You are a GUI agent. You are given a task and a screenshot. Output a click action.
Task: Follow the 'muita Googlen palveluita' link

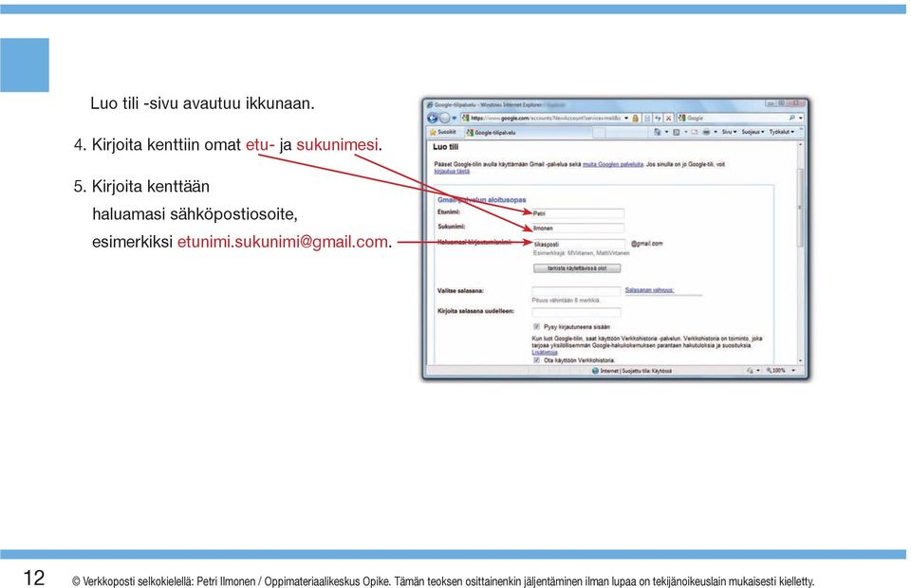612,164
